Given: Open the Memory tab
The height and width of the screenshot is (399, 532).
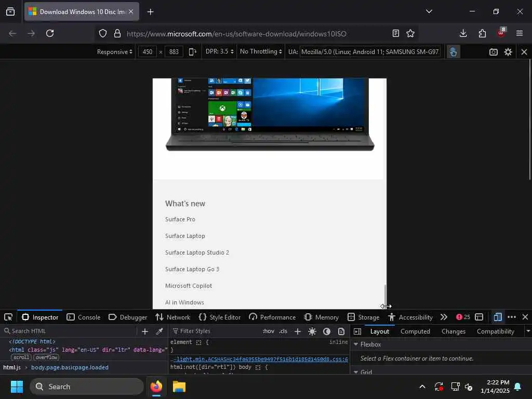Looking at the screenshot, I should pos(321,317).
